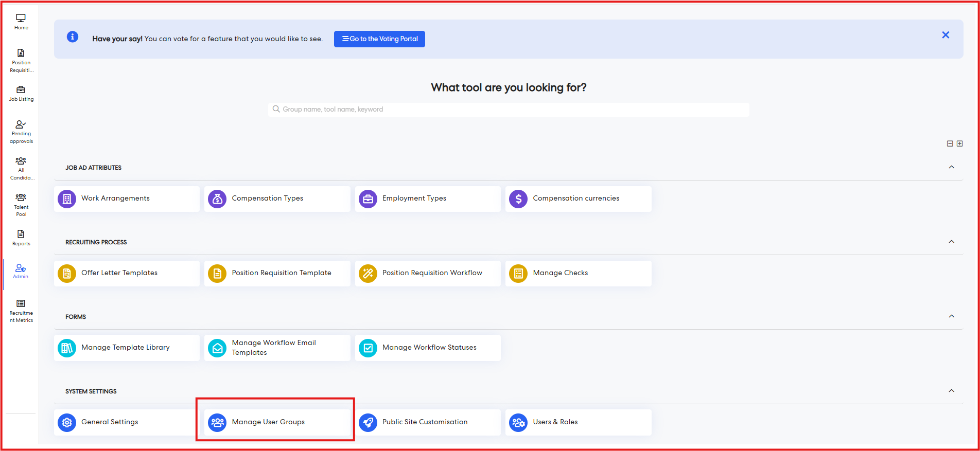The width and height of the screenshot is (980, 451).
Task: Collapse the Recruiting Process section
Action: point(951,242)
